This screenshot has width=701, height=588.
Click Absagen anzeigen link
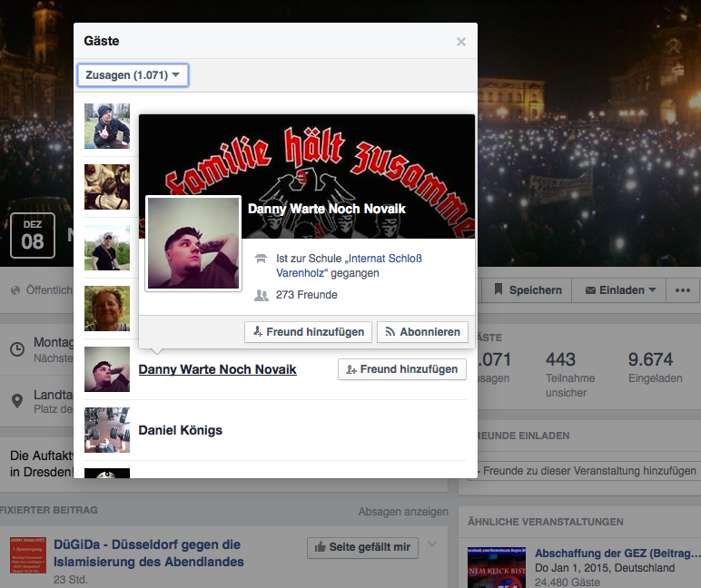point(403,512)
